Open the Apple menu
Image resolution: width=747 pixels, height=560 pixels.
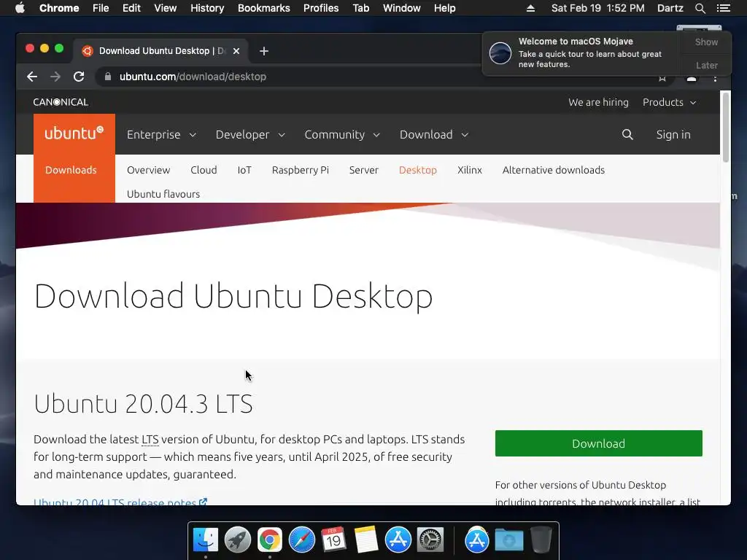click(20, 8)
